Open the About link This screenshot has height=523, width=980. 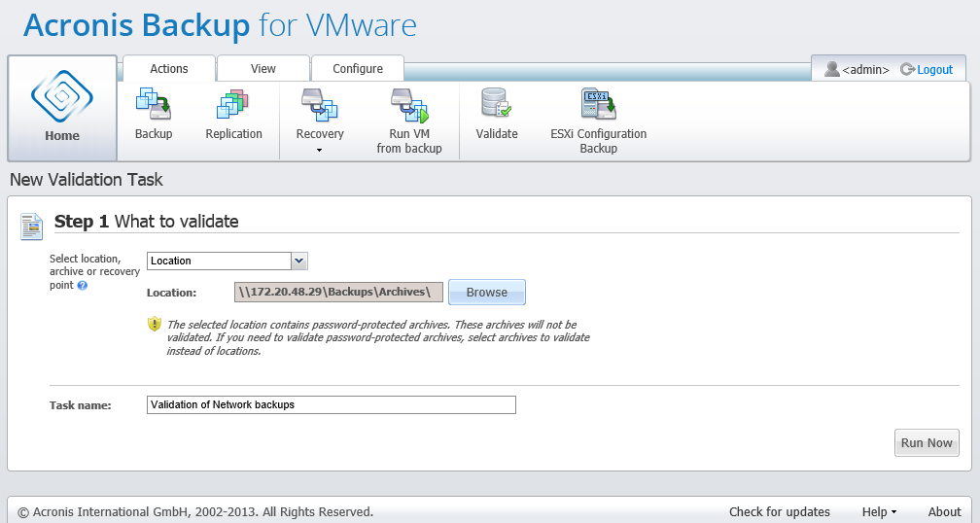944,511
